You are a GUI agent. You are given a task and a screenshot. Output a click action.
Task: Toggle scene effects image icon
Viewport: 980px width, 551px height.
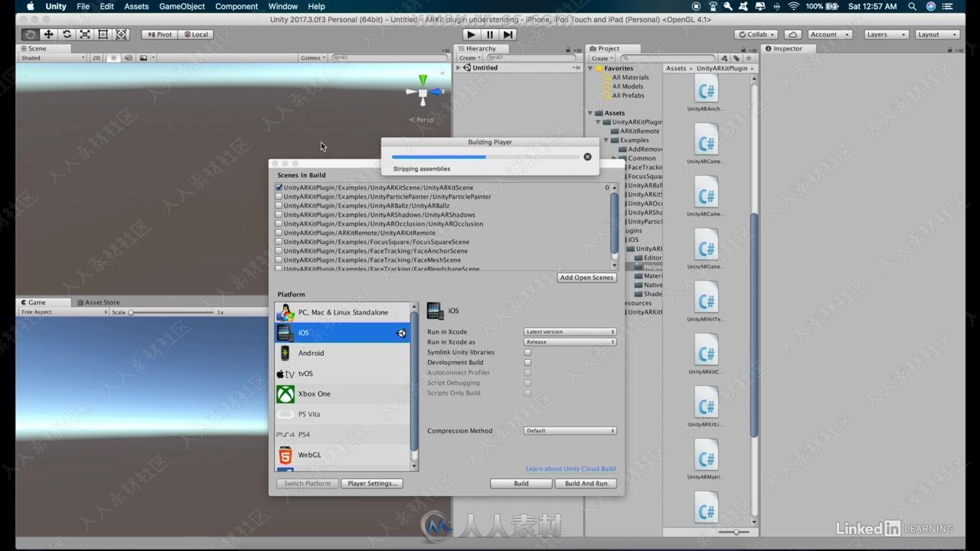coord(144,57)
